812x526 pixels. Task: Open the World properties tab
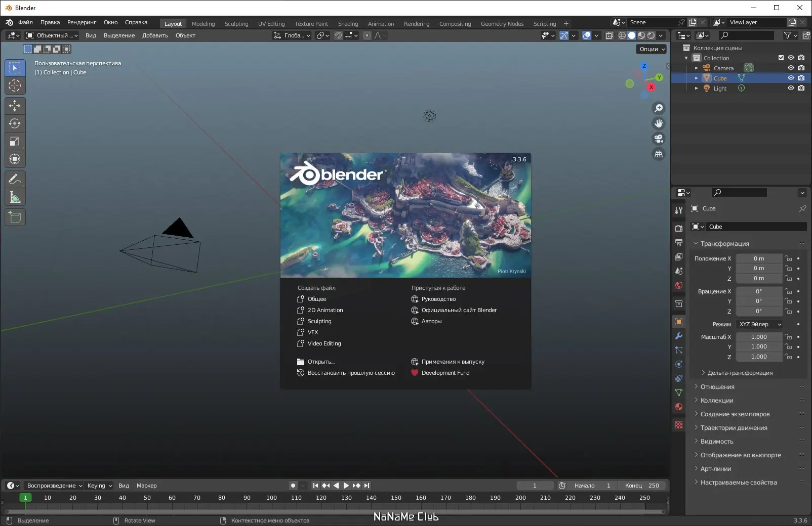[x=679, y=285]
